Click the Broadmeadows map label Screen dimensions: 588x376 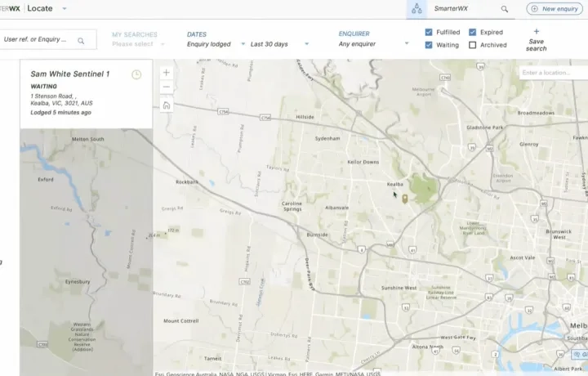pyautogui.click(x=536, y=113)
